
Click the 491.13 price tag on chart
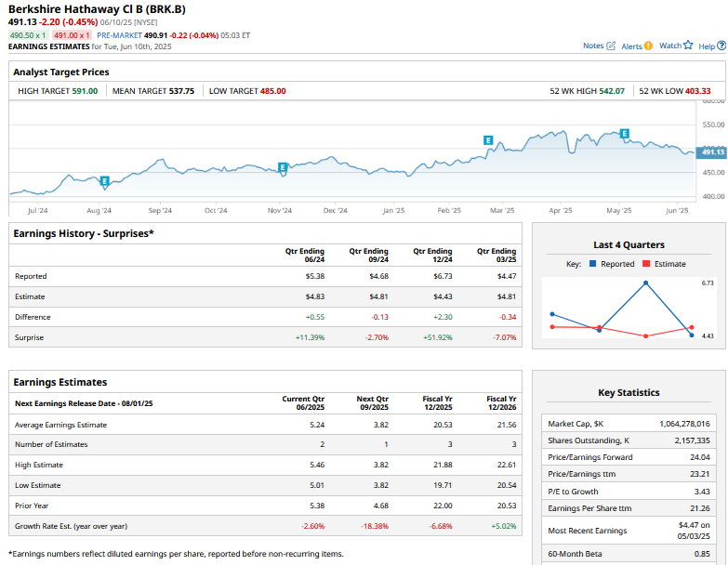[x=712, y=152]
